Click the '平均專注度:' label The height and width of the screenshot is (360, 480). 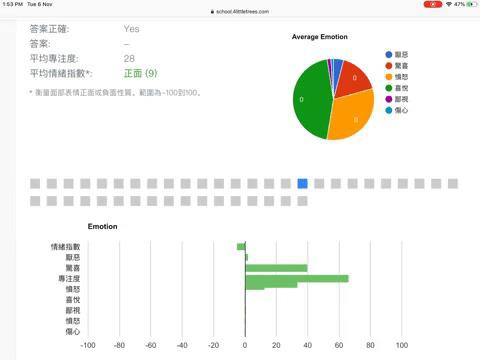coord(54,59)
